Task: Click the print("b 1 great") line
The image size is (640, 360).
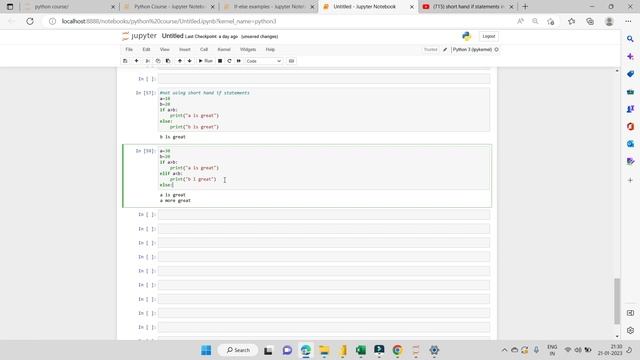Action: [x=193, y=179]
